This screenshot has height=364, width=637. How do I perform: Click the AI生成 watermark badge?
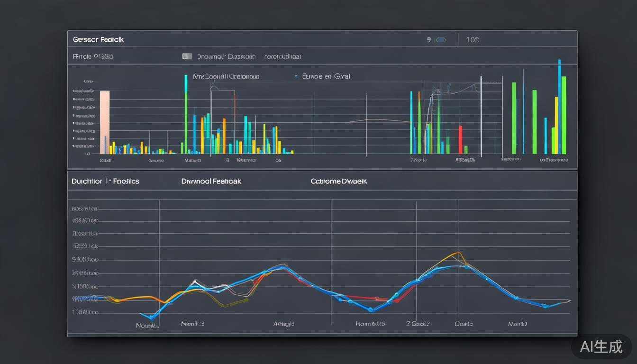(601, 346)
